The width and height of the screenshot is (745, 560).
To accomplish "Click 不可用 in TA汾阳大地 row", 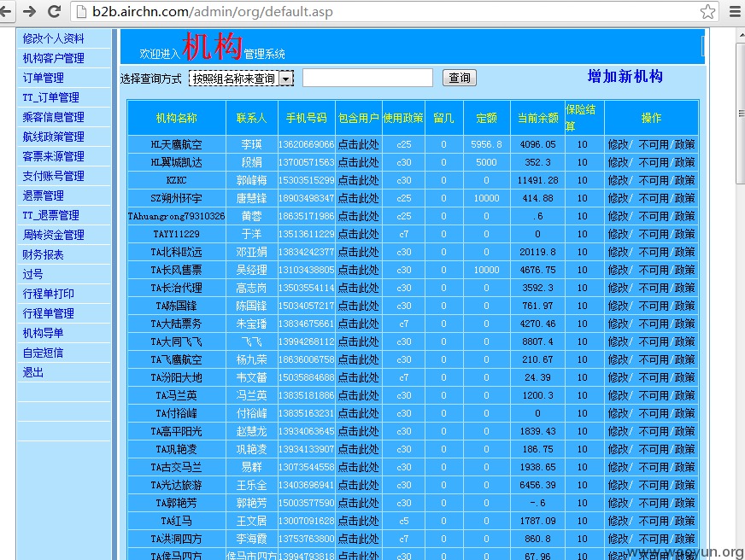I will click(654, 377).
